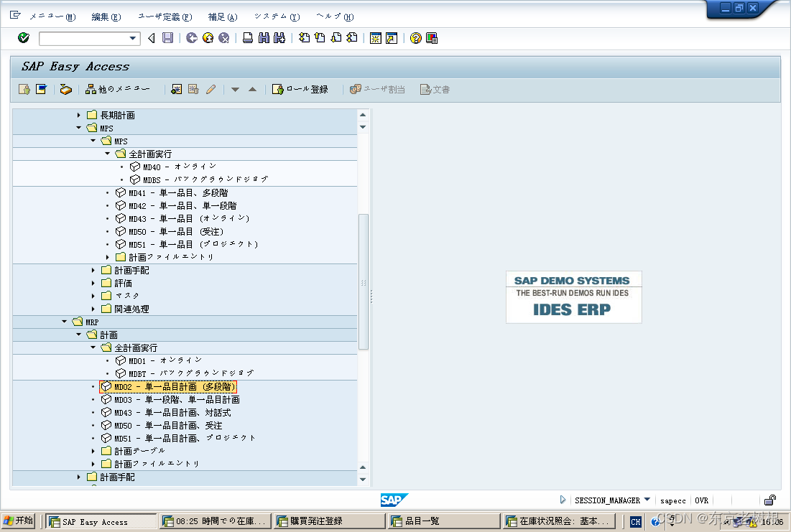The width and height of the screenshot is (791, 532).
Task: Click the Print icon in toolbar
Action: (x=248, y=38)
